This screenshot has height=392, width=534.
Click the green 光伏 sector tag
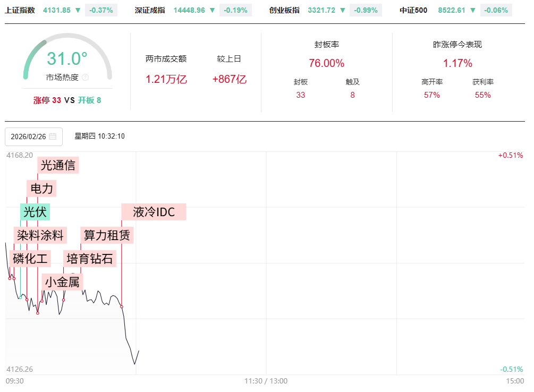(35, 212)
